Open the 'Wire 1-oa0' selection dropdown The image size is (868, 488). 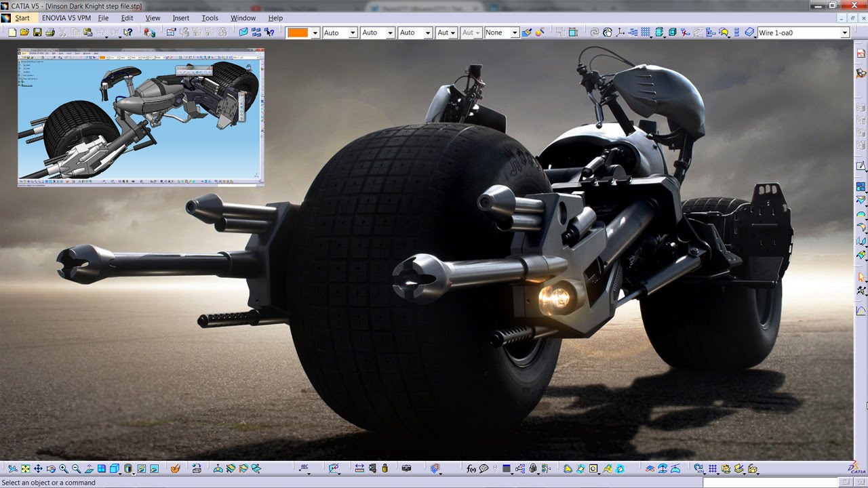[x=845, y=33]
